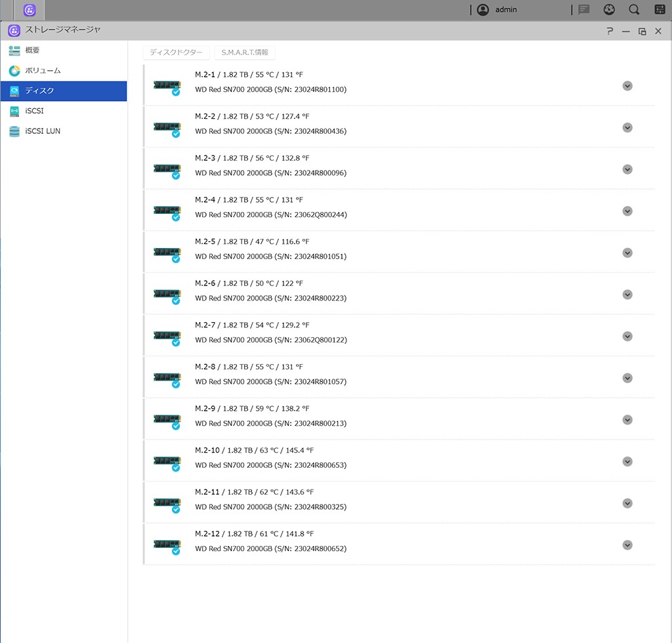
Task: Click serial text 23024R801057 line
Action: pos(271,382)
